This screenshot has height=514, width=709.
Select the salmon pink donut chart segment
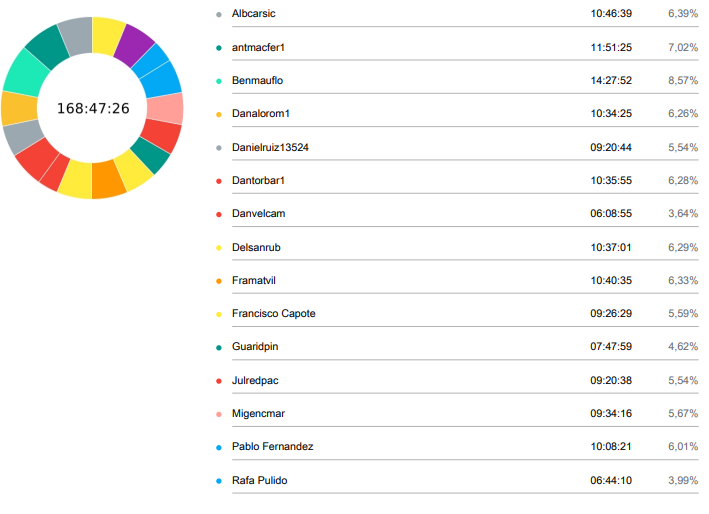165,108
